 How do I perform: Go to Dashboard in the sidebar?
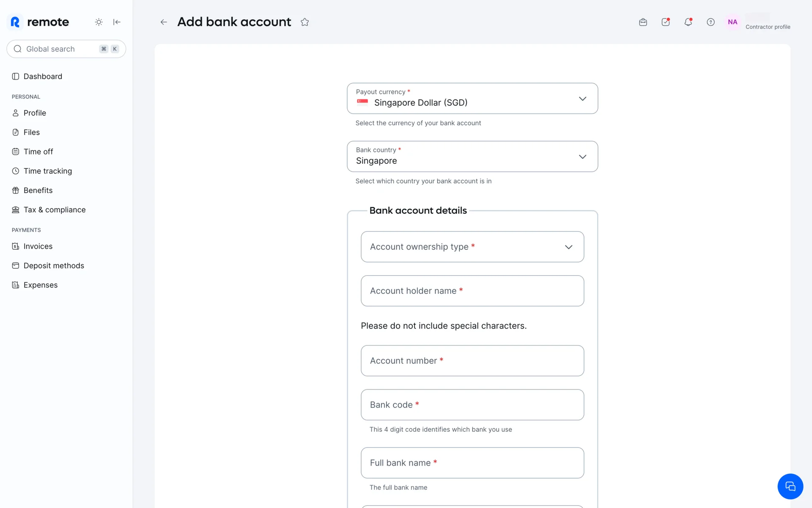[43, 76]
